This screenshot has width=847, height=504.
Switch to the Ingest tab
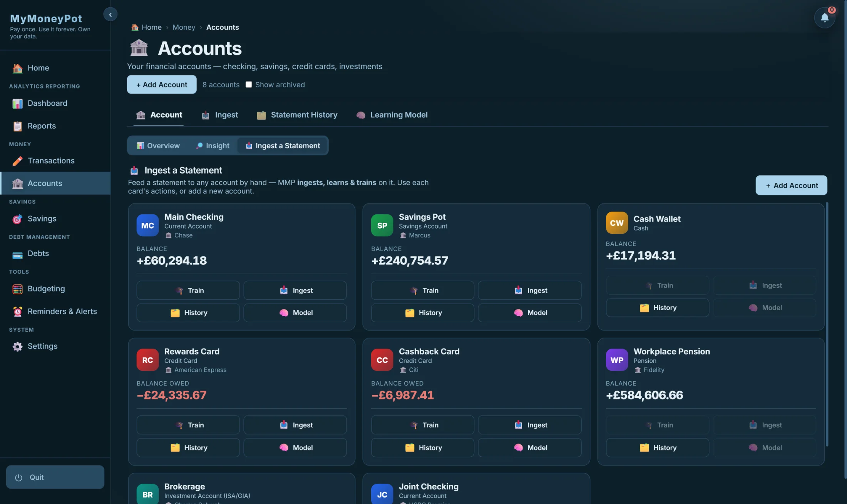coord(220,115)
